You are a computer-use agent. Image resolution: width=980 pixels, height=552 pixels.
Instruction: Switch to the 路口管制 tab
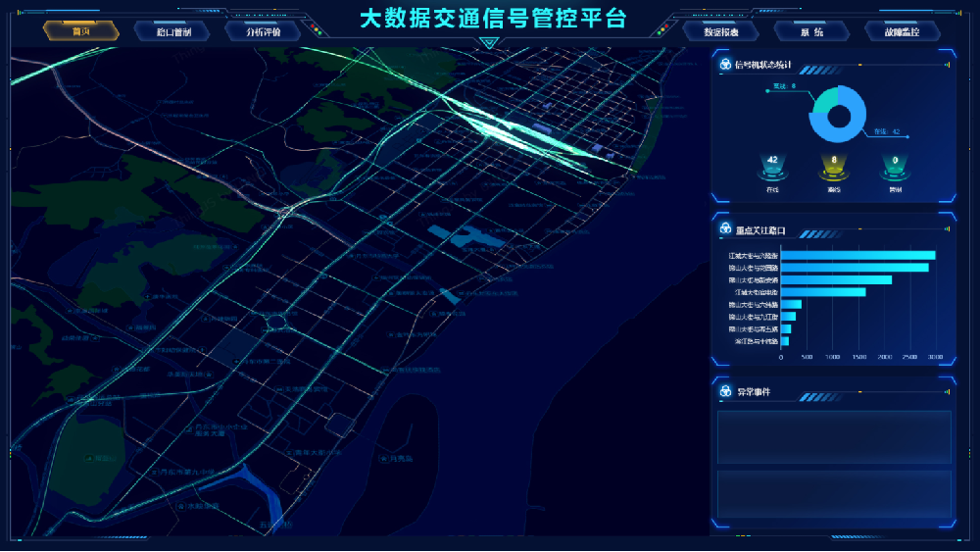[173, 31]
